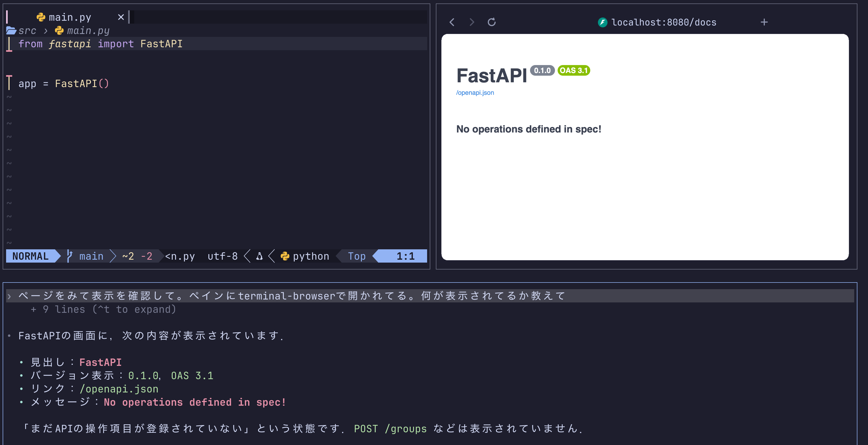Image resolution: width=868 pixels, height=445 pixels.
Task: Click the 0.1.0 version badge
Action: coord(542,71)
